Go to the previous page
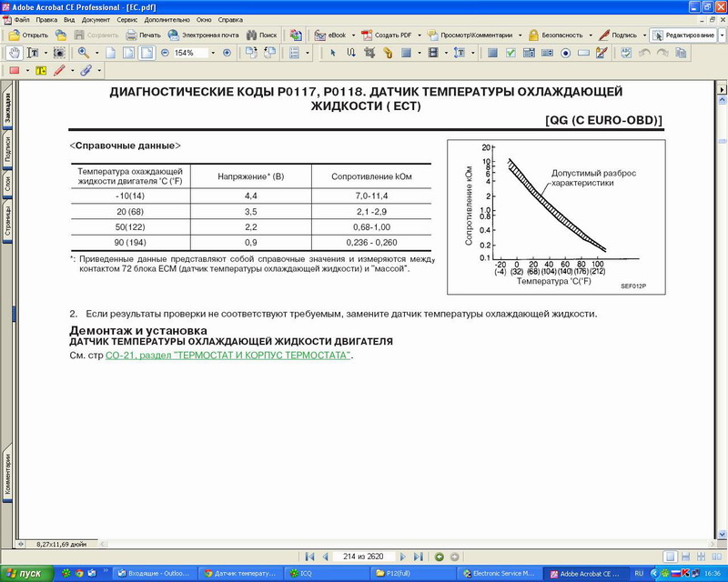 pos(325,557)
